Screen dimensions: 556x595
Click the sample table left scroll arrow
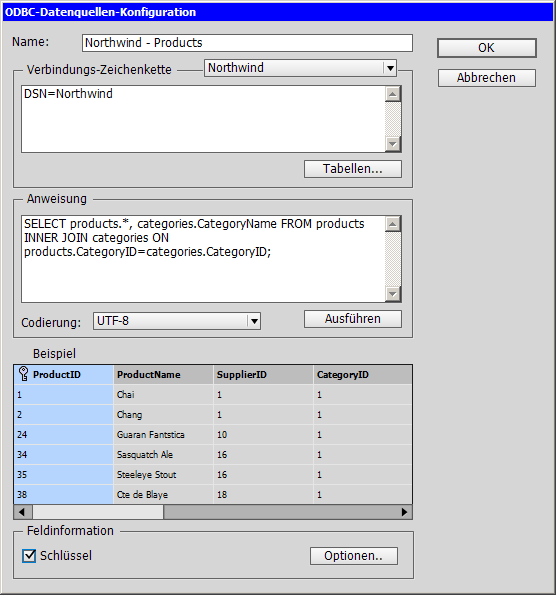point(22,512)
